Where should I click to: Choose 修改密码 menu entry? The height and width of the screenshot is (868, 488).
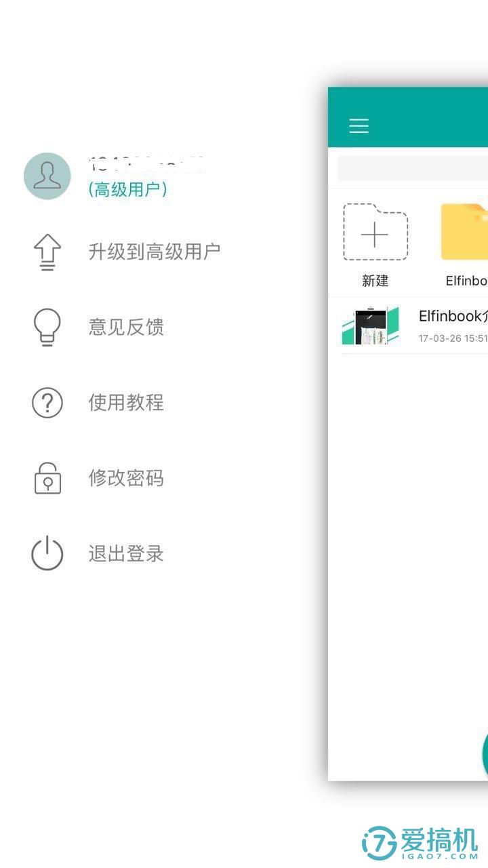(126, 478)
